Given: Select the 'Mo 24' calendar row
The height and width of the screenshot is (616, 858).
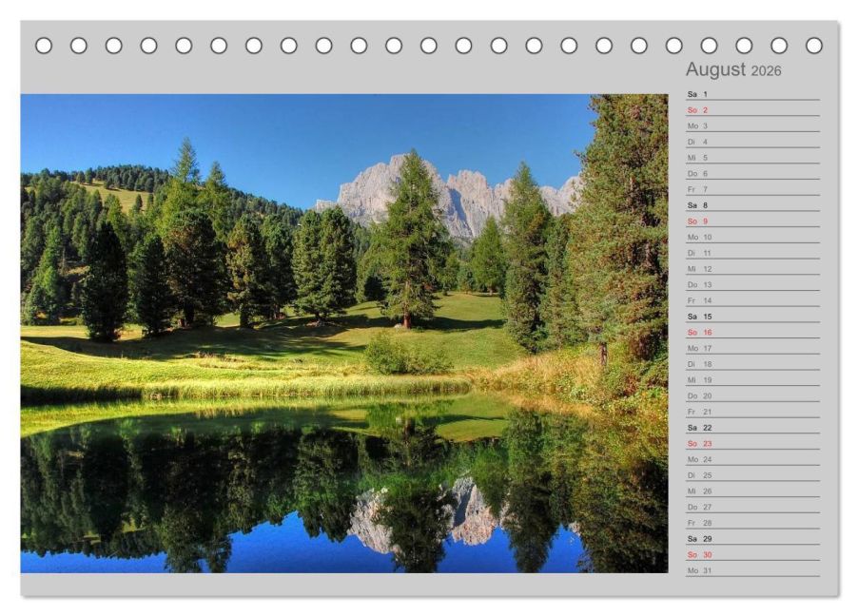Looking at the screenshot, I should [753, 459].
